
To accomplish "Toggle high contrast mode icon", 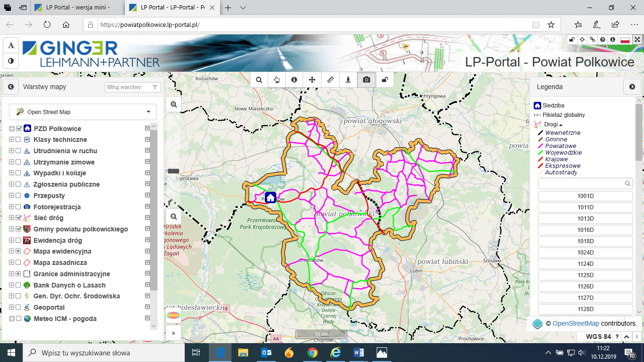I will (x=11, y=61).
